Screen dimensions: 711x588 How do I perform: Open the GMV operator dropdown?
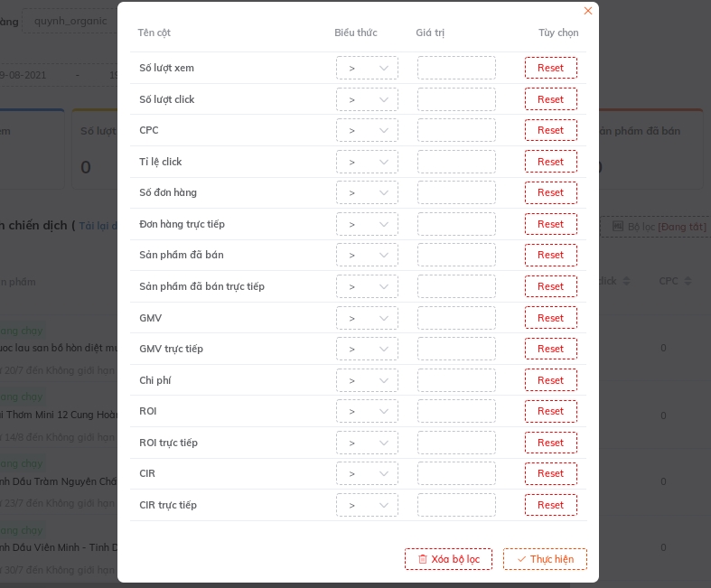pyautogui.click(x=367, y=318)
